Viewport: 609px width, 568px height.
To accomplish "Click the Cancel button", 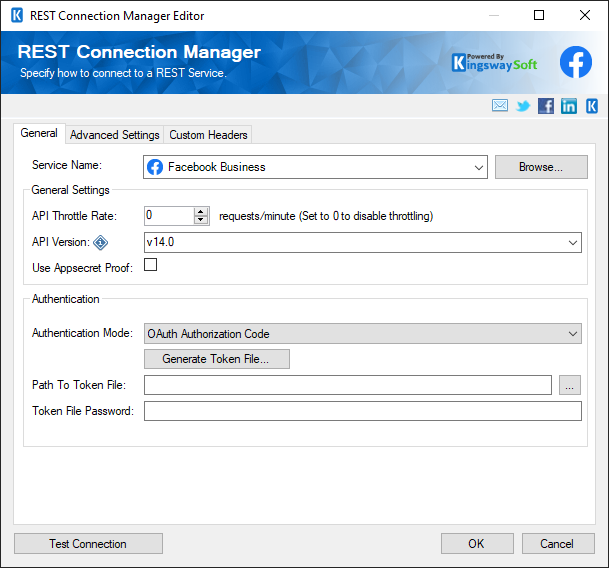I will (558, 544).
